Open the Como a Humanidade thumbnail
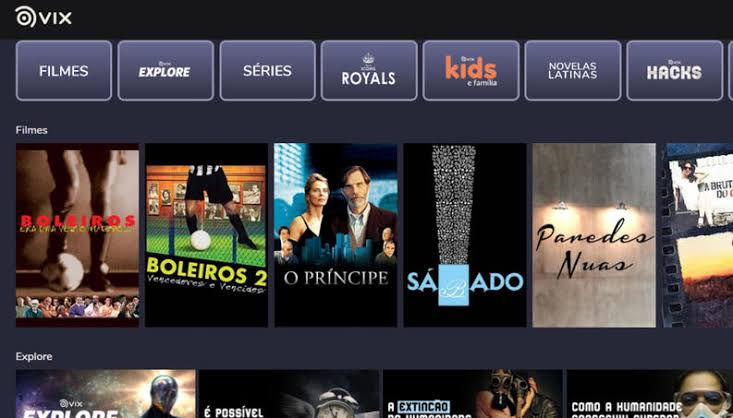Image resolution: width=733 pixels, height=418 pixels. (x=650, y=394)
